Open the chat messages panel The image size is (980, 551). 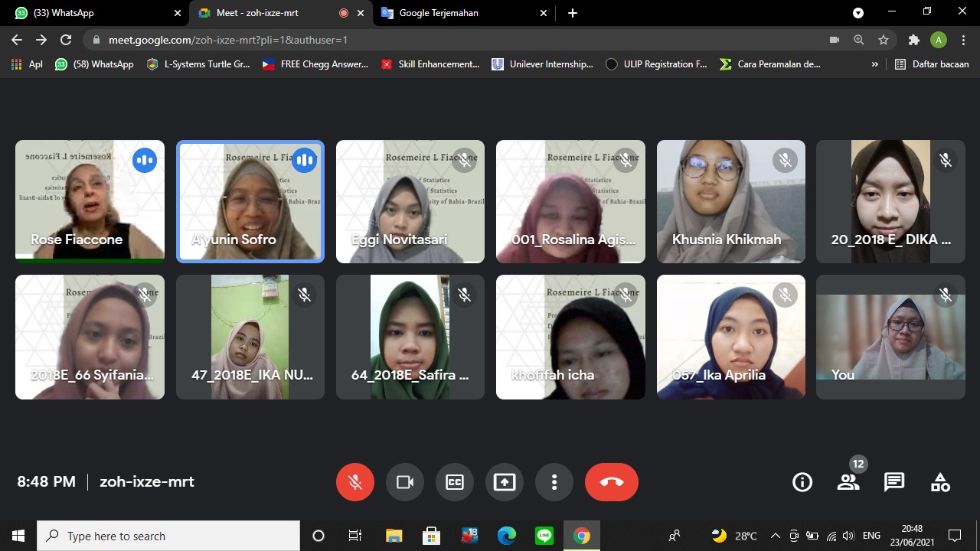[894, 482]
